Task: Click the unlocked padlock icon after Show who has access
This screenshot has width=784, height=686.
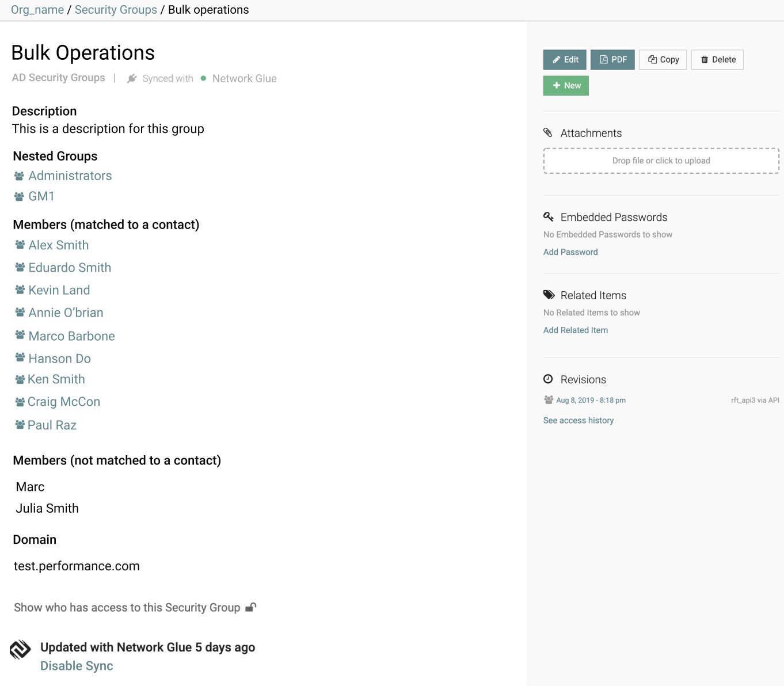Action: [x=250, y=607]
